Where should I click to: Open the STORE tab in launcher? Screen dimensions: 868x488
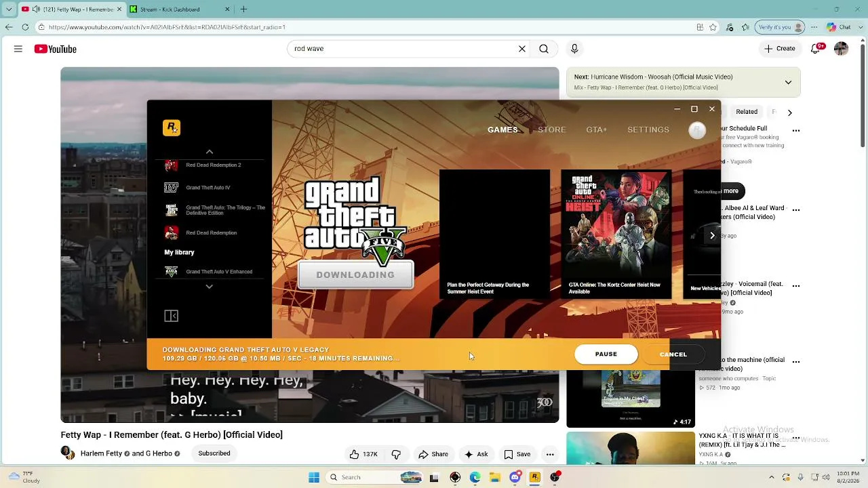[x=552, y=129]
